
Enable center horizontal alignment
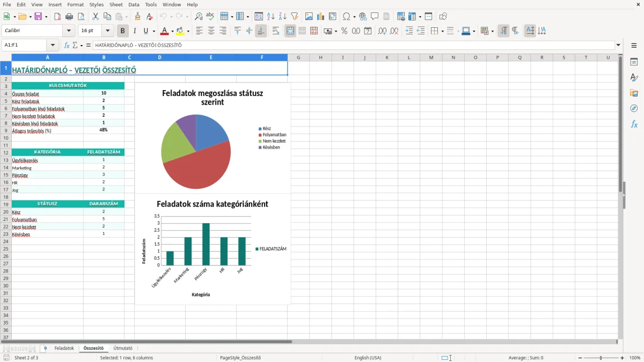[211, 31]
